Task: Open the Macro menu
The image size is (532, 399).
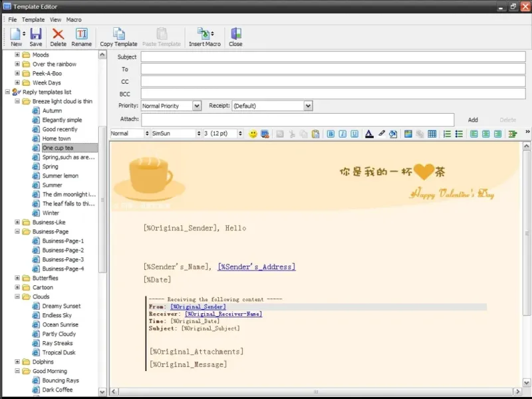Action: pyautogui.click(x=74, y=20)
